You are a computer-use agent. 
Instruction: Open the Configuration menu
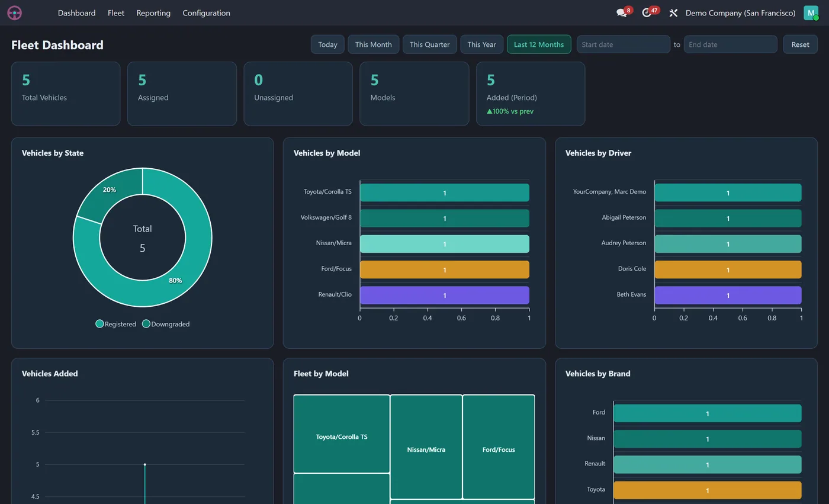[206, 13]
